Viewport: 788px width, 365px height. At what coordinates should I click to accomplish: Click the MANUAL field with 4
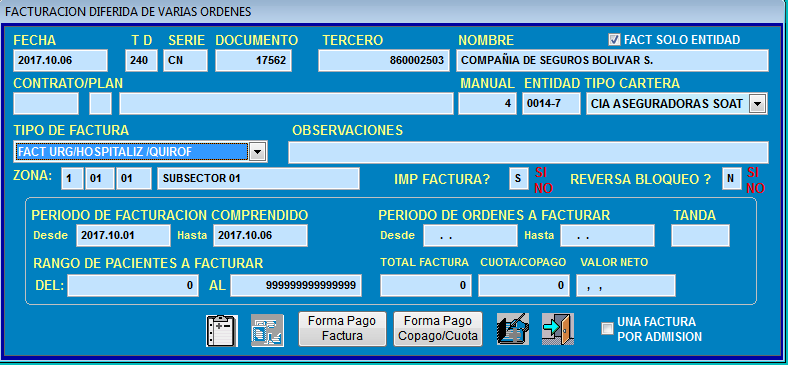coord(487,104)
